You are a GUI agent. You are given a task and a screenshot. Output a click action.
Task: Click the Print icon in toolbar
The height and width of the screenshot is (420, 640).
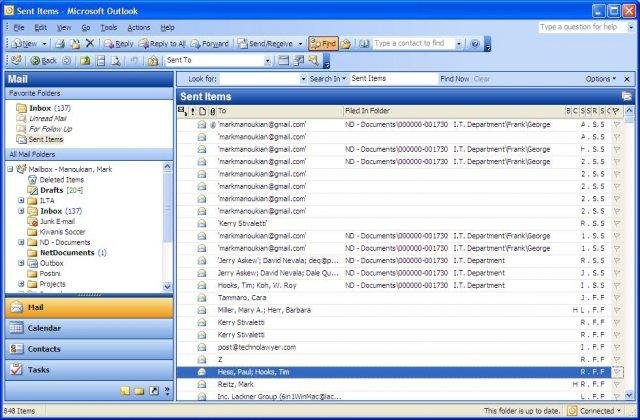pos(60,44)
